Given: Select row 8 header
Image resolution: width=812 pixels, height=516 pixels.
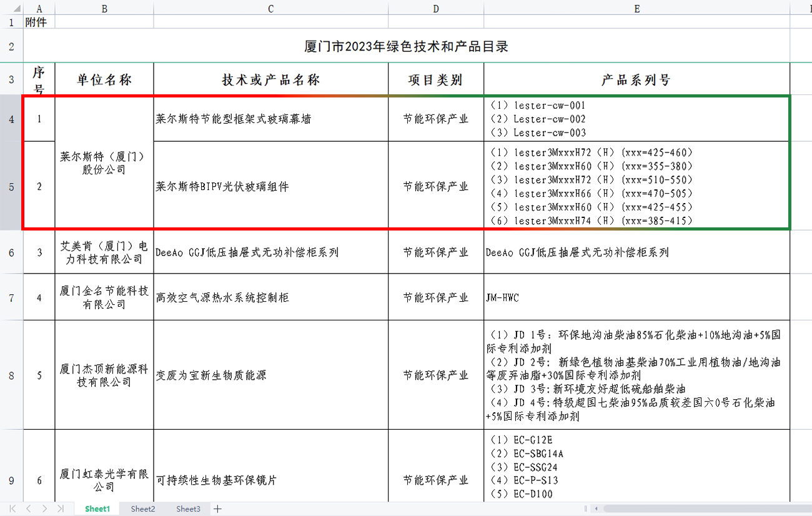Looking at the screenshot, I should (x=12, y=375).
